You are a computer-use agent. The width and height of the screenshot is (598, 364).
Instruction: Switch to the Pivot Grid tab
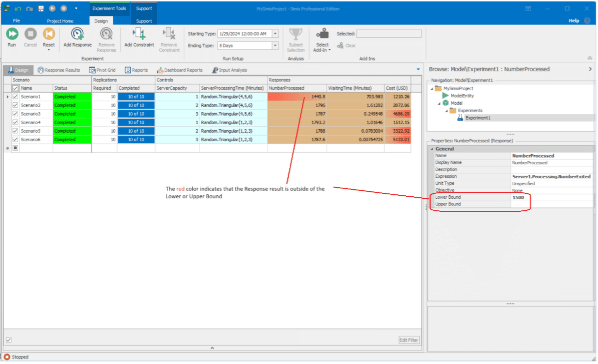coord(102,70)
